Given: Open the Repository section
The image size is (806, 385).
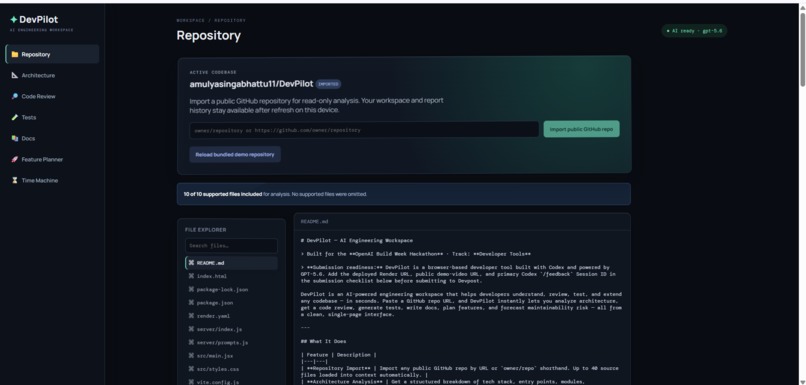Looking at the screenshot, I should coord(52,54).
